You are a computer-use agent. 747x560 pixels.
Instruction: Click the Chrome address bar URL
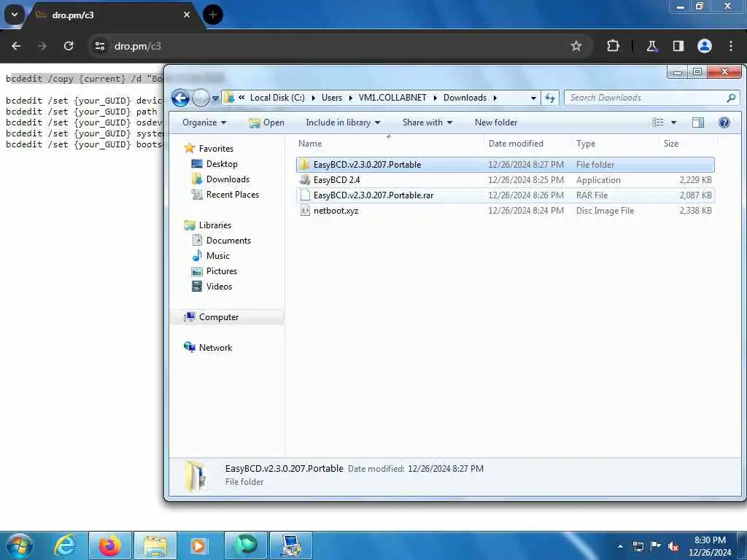click(x=138, y=46)
